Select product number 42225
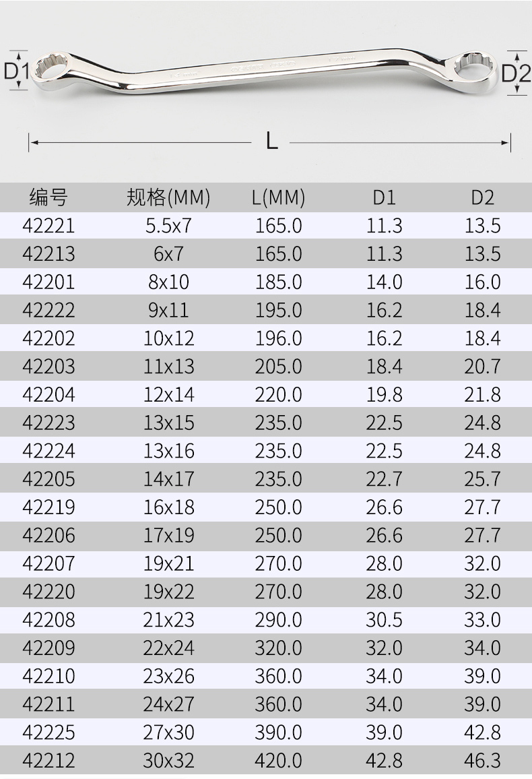532x779 pixels. pos(48,733)
